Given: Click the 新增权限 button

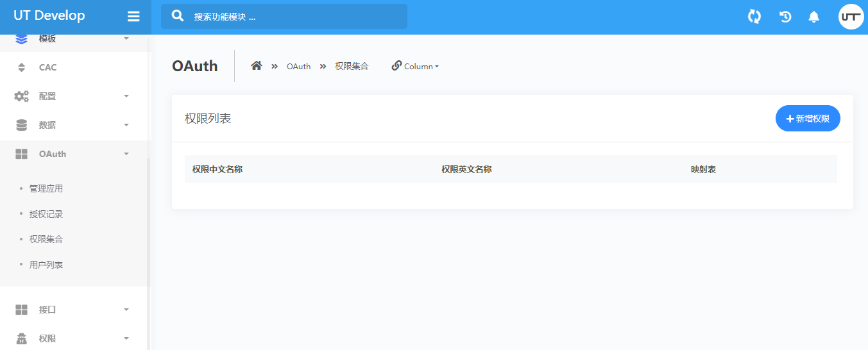Looking at the screenshot, I should (x=808, y=119).
